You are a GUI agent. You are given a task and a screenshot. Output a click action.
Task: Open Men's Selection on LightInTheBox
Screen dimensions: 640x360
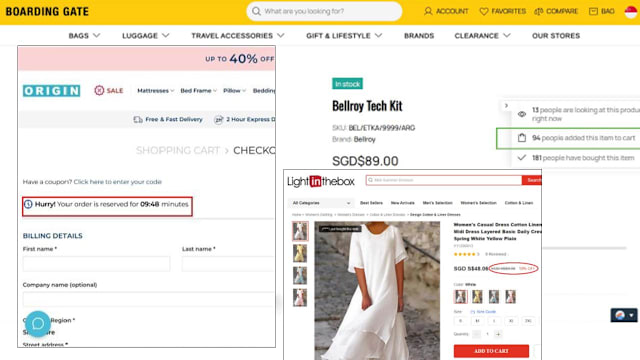coord(438,203)
